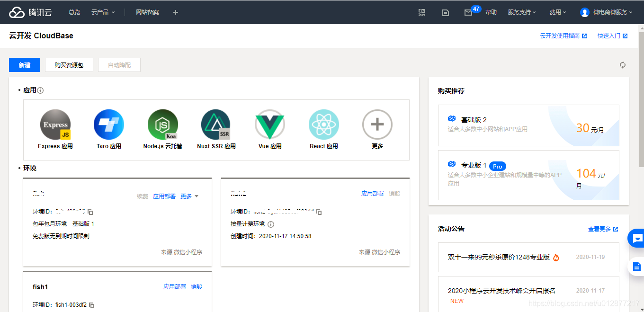Open the document floating button on right edge
The width and height of the screenshot is (644, 312).
pos(636,267)
